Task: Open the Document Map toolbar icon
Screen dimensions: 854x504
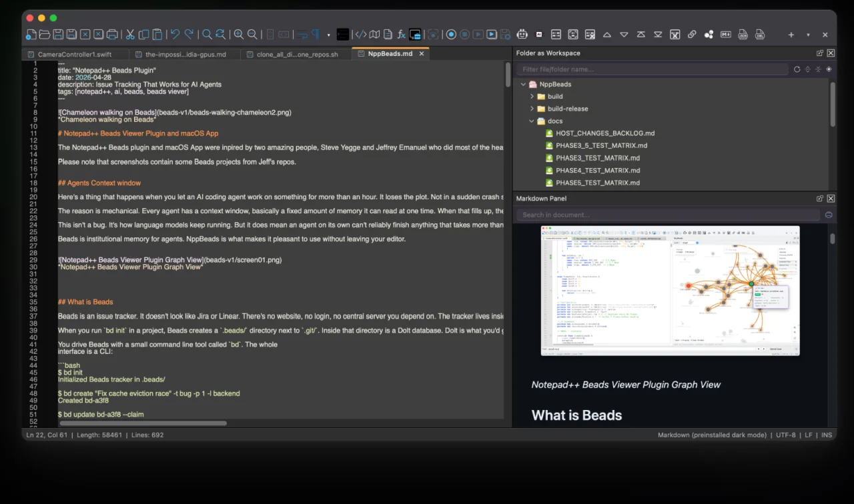Action: point(375,35)
